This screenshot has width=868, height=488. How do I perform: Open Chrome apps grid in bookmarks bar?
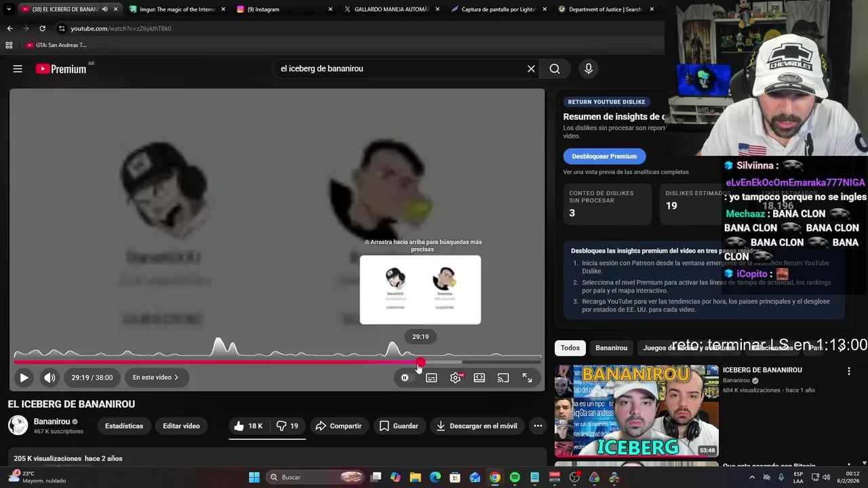pos(9,45)
